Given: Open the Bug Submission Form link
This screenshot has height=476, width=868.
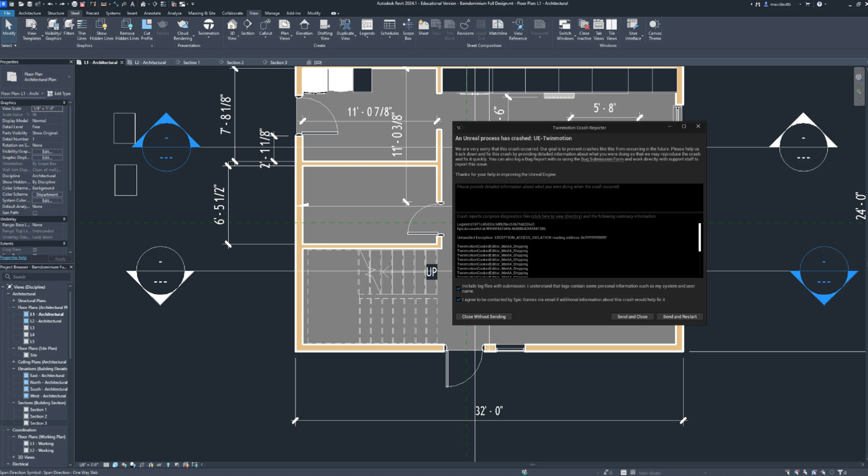Looking at the screenshot, I should [602, 159].
